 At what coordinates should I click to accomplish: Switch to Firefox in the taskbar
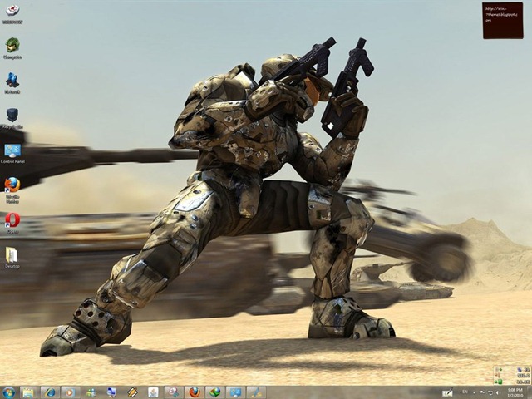coord(195,392)
